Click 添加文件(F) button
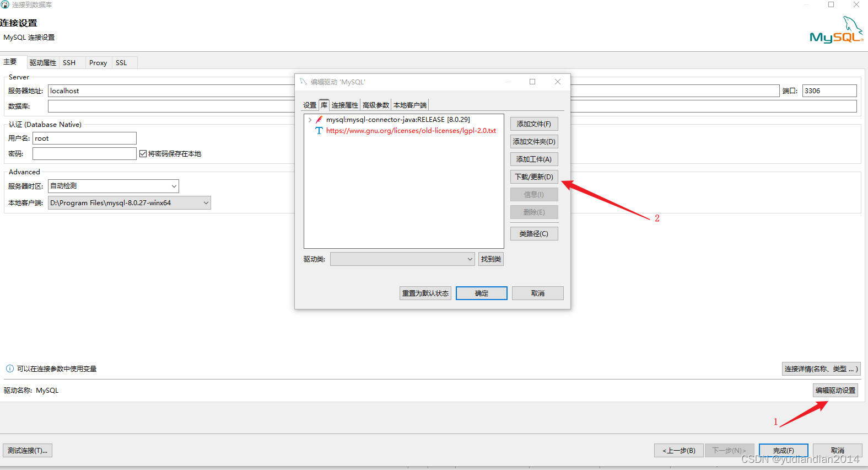Image resolution: width=868 pixels, height=470 pixels. [534, 124]
